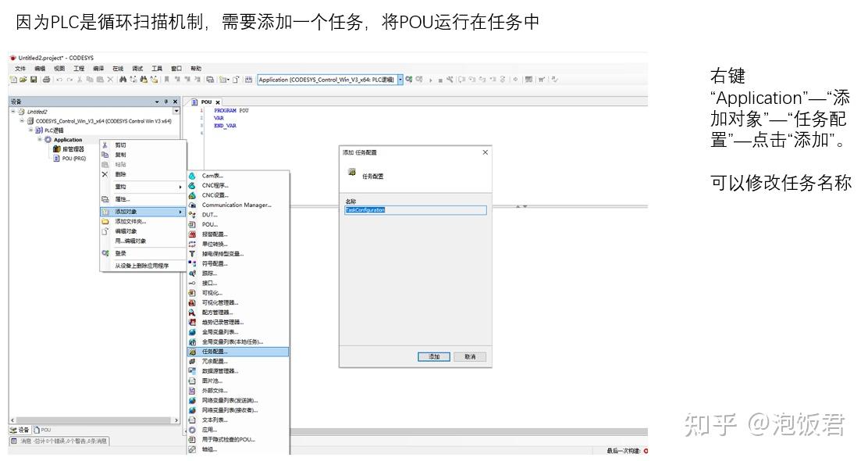Open the Application dropdown in the toolbar
868x461 pixels.
[400, 79]
